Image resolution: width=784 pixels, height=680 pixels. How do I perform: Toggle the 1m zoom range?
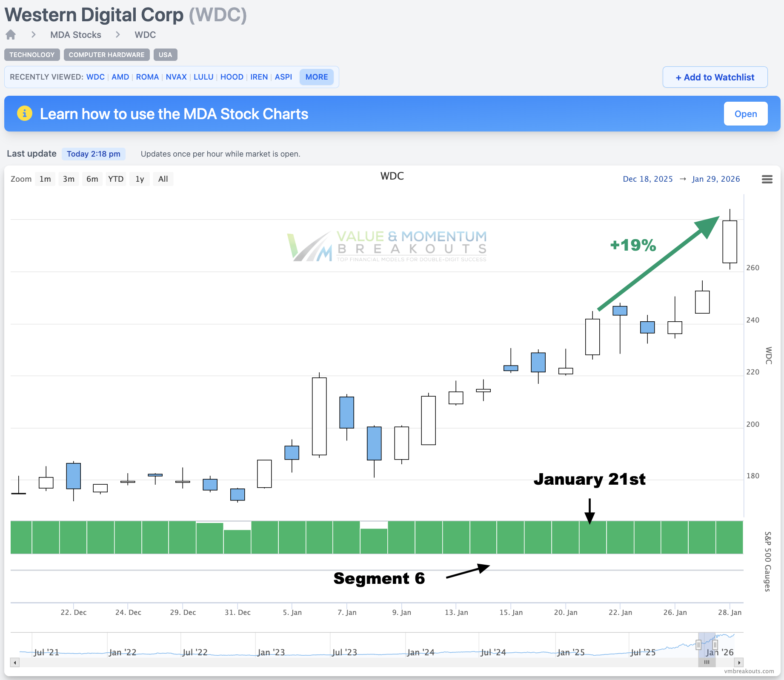pyautogui.click(x=45, y=179)
